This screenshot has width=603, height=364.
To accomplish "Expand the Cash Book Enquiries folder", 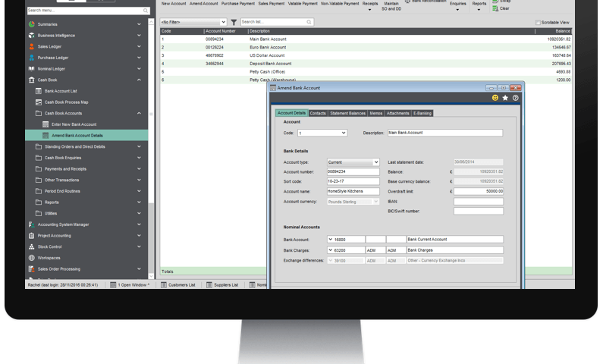I will 139,158.
